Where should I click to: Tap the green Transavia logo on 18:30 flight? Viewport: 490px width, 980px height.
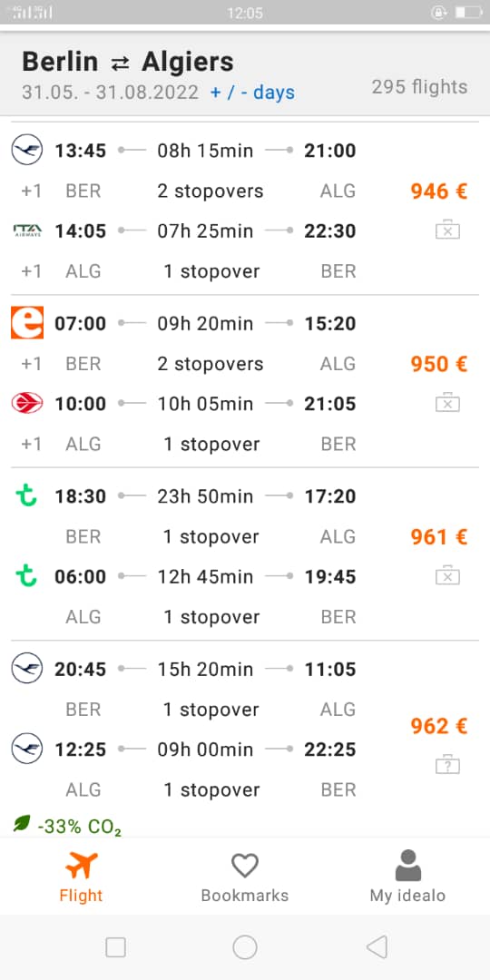(x=26, y=495)
